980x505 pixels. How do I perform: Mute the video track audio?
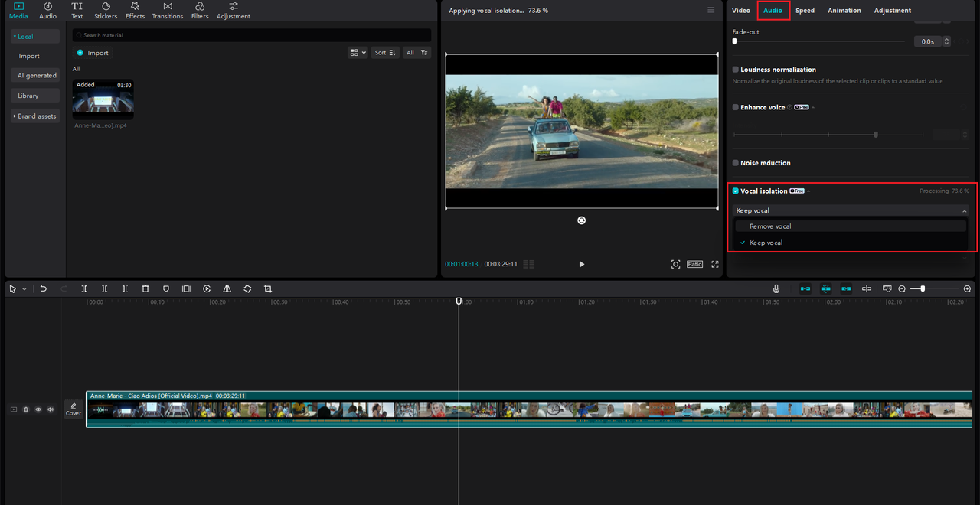[51, 409]
